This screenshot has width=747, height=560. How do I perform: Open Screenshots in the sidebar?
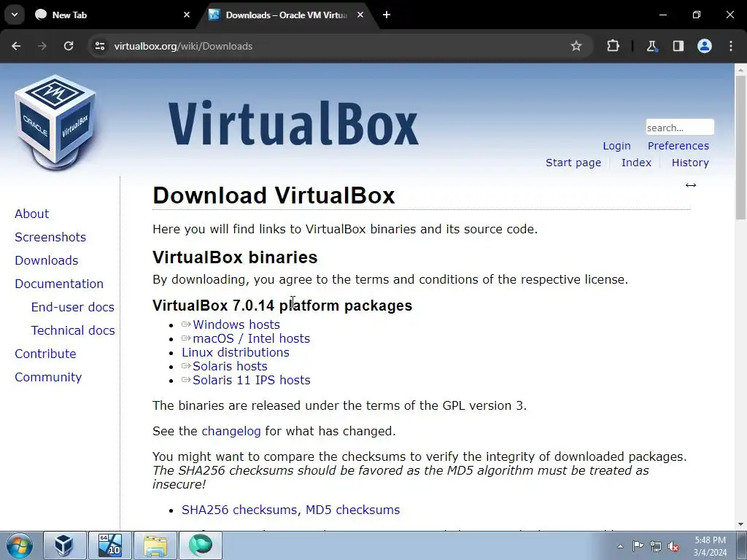(50, 237)
